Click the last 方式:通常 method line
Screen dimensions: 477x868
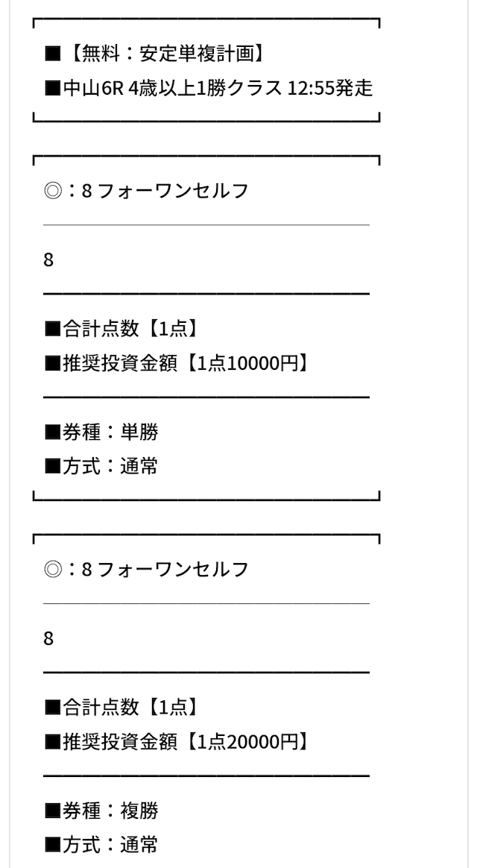(101, 845)
